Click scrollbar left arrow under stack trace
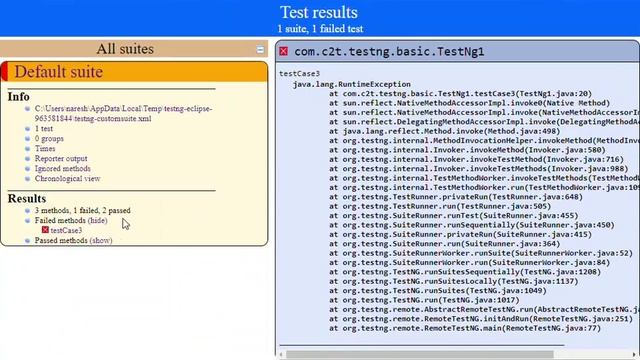This screenshot has height=360, width=640. (282, 355)
